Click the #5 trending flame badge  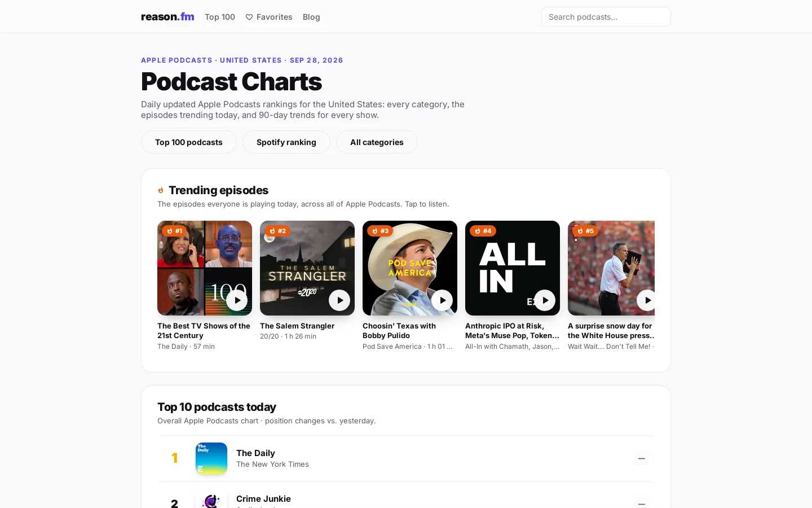(x=585, y=231)
